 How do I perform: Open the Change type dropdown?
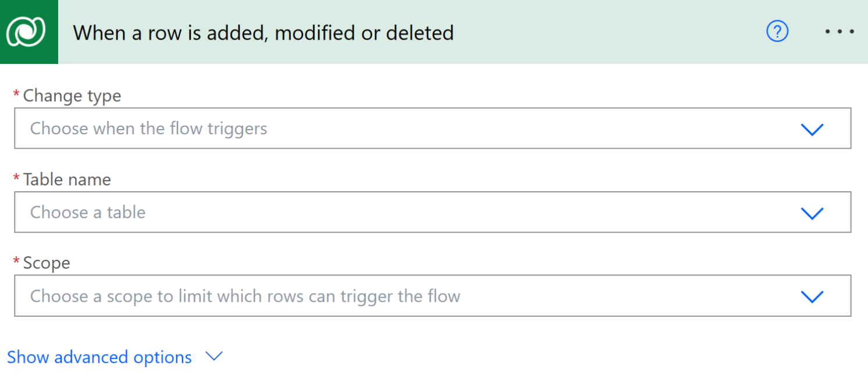click(812, 128)
